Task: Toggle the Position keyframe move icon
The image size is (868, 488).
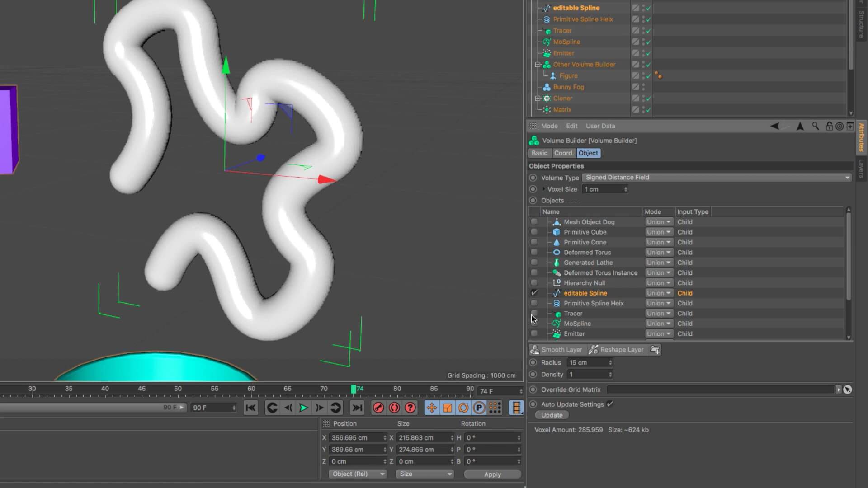Action: pos(431,408)
